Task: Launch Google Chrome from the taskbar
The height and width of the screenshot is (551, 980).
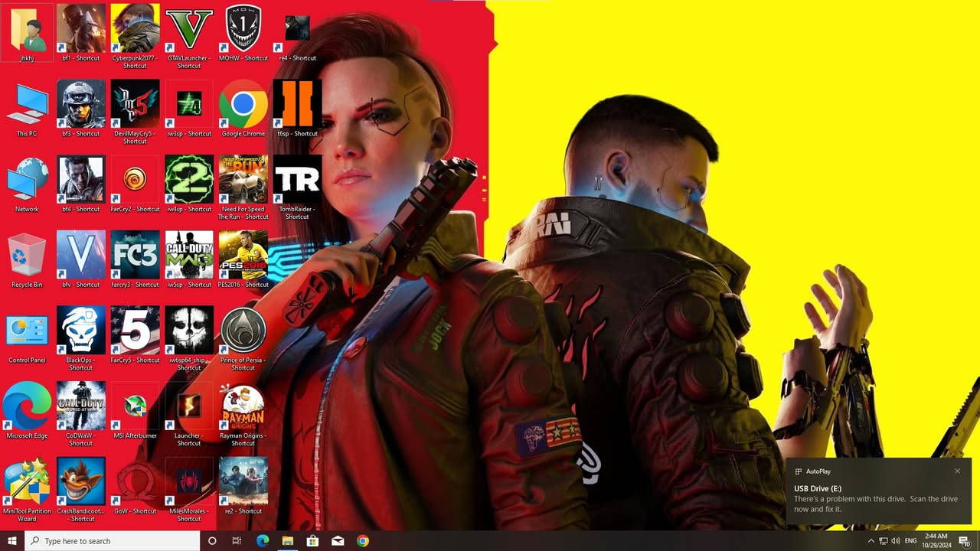Action: pos(363,541)
